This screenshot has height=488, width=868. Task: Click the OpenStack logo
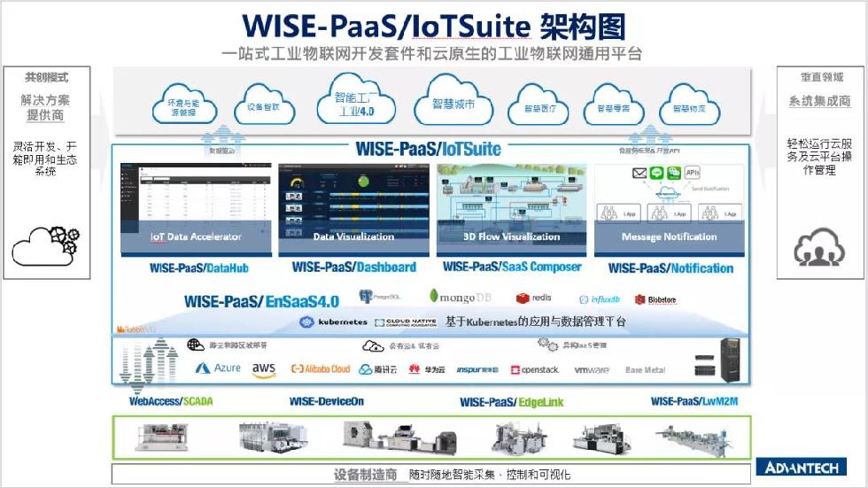coord(534,369)
